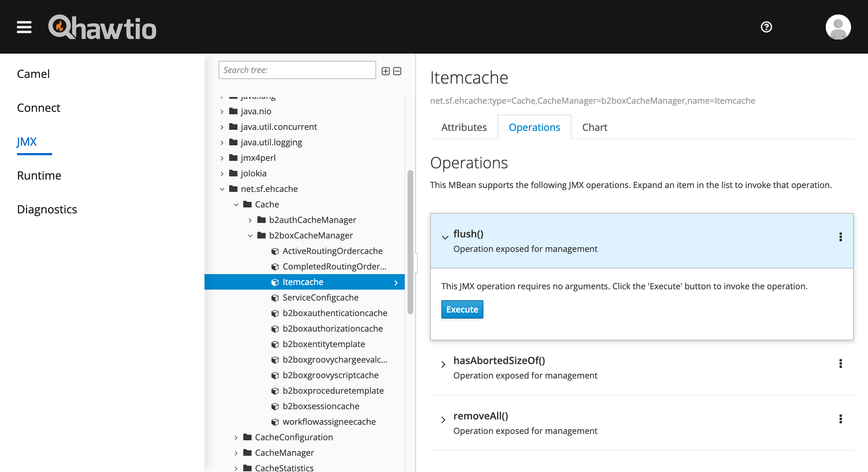Switch to the Attributes tab
This screenshot has height=472, width=868.
coord(464,127)
